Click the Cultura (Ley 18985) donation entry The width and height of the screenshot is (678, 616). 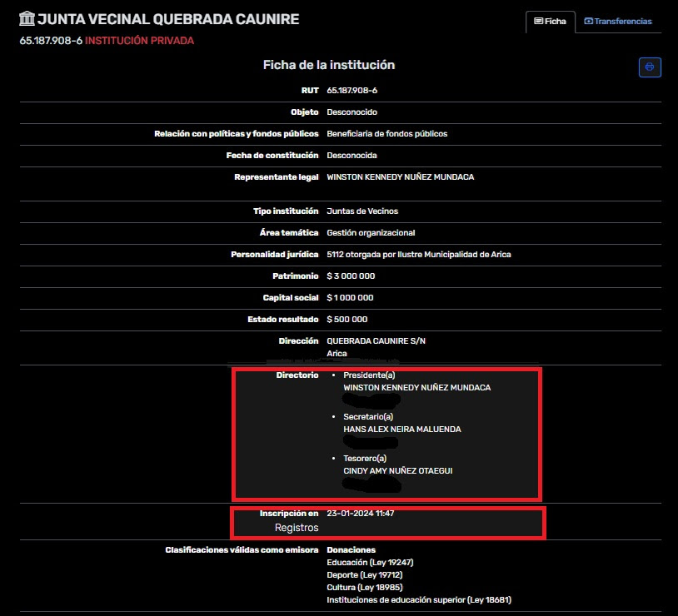coord(362,588)
